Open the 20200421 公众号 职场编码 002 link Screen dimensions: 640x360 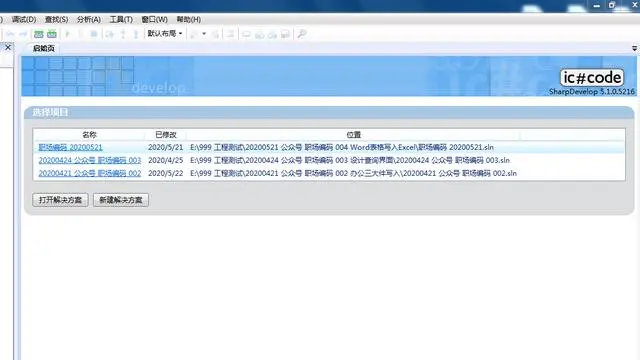click(x=90, y=173)
